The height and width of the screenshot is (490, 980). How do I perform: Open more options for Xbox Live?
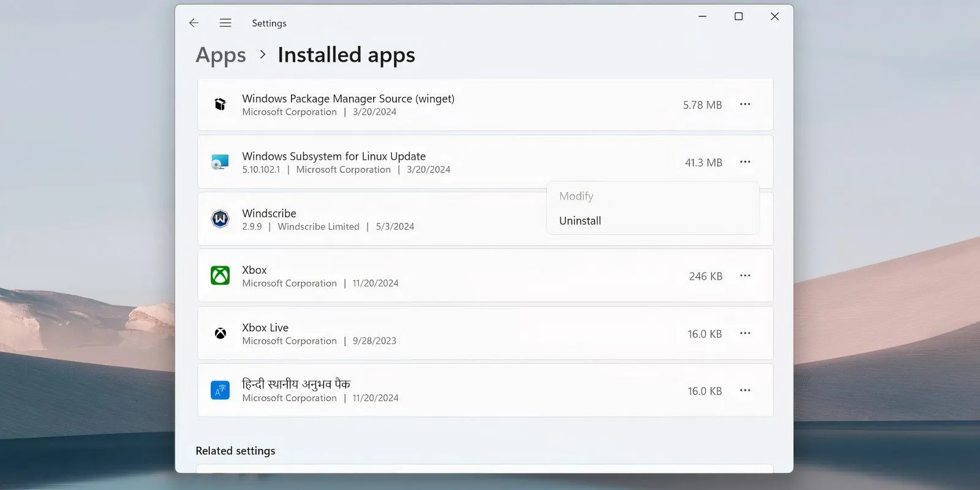[x=745, y=333]
